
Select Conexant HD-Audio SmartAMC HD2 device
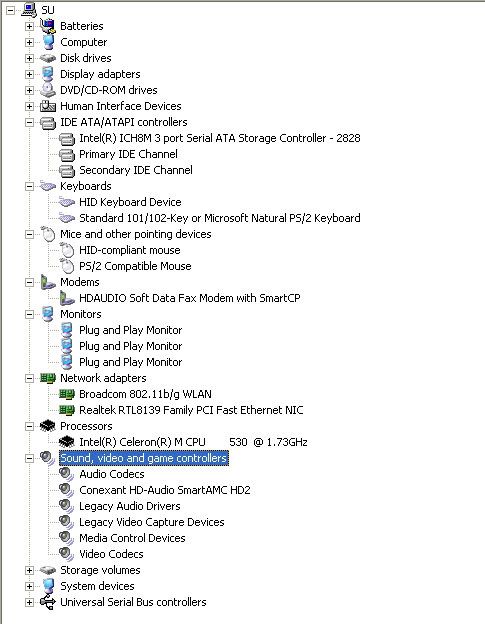pyautogui.click(x=165, y=490)
